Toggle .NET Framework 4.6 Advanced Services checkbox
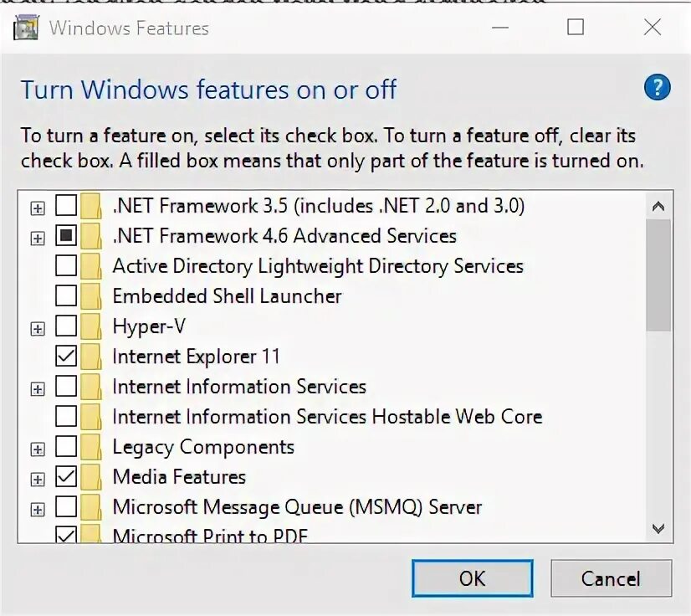This screenshot has width=691, height=616. (66, 236)
